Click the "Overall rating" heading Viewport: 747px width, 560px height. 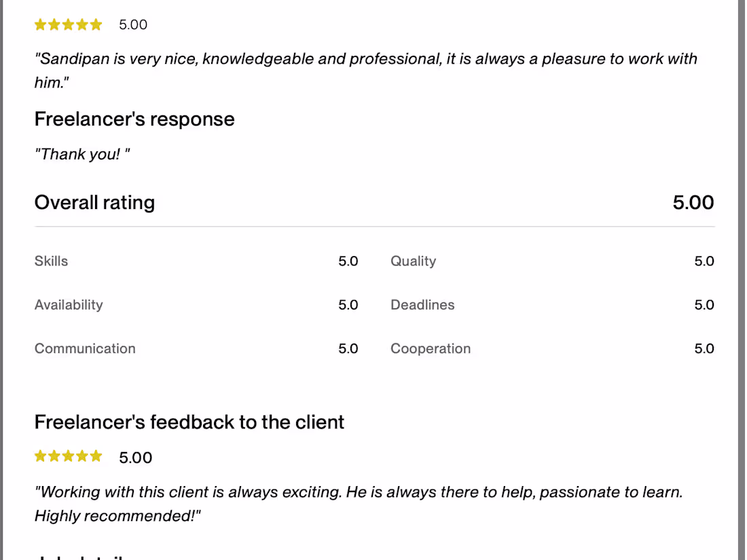tap(94, 203)
